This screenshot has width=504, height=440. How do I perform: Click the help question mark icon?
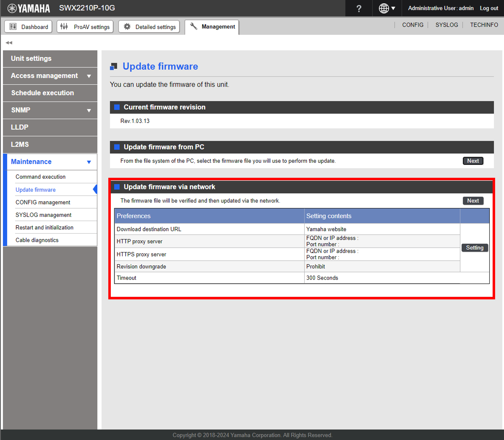359,8
